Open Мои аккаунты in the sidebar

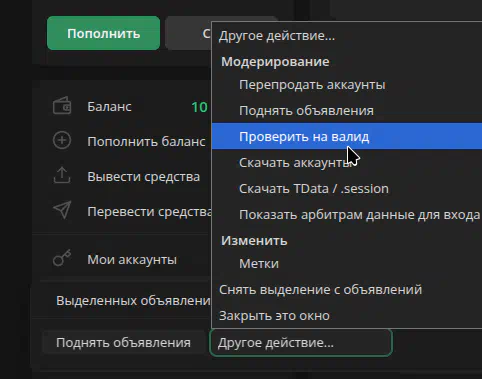click(x=132, y=259)
